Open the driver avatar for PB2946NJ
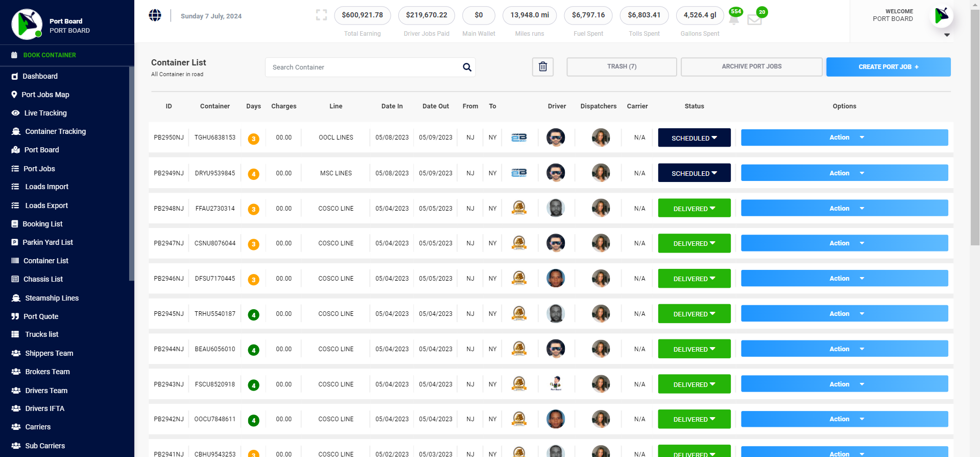The width and height of the screenshot is (980, 457). (x=556, y=278)
